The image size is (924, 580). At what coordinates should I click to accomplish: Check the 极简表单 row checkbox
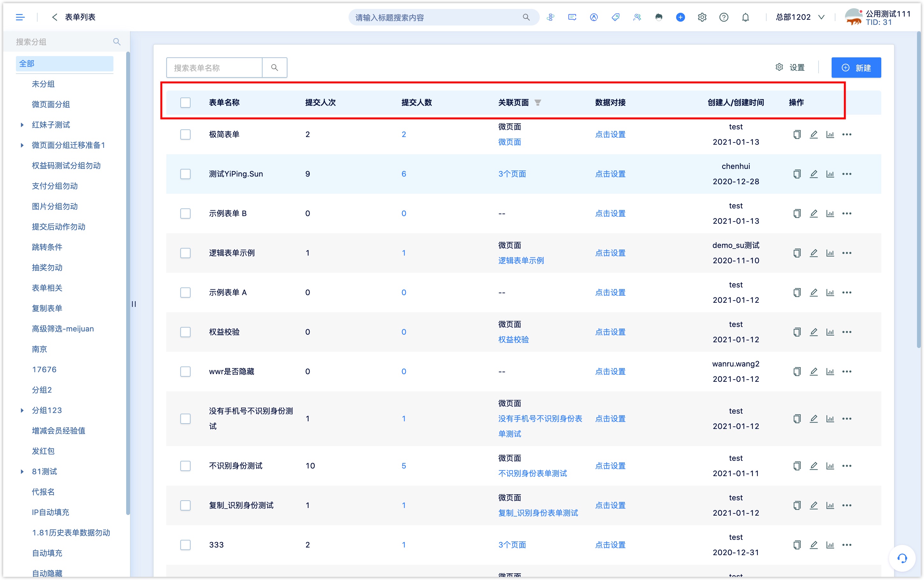tap(185, 134)
